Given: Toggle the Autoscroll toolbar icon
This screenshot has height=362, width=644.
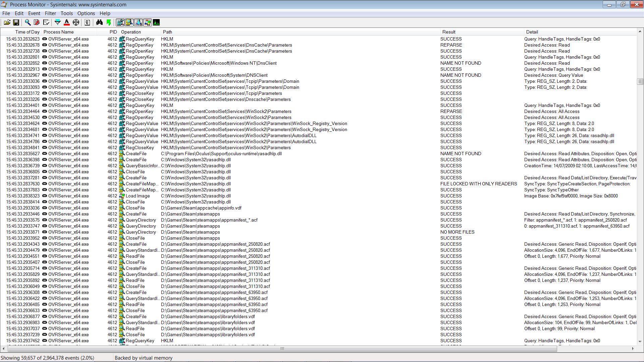Looking at the screenshot, I should [37, 22].
